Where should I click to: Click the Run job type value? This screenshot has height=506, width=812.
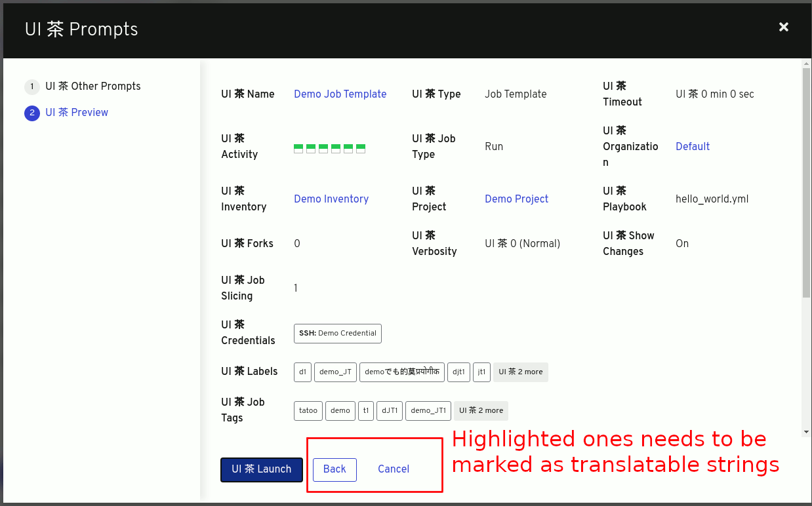coord(494,146)
